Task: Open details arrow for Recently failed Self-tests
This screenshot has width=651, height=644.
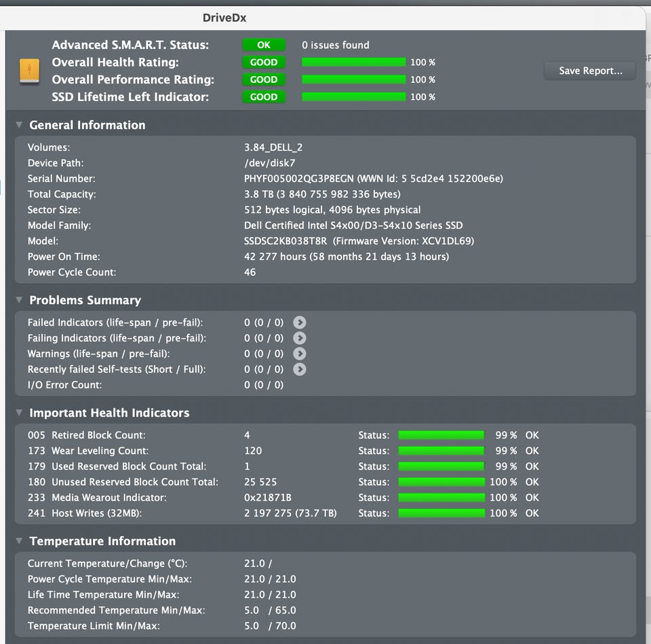Action: coord(299,369)
